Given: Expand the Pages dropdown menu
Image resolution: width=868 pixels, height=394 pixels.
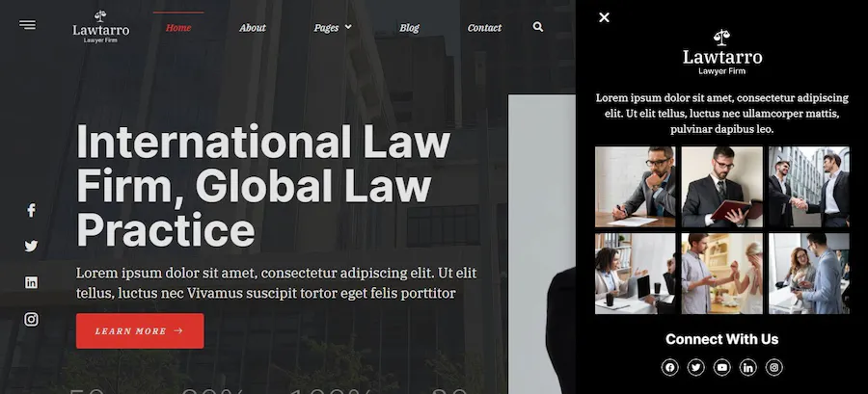Looking at the screenshot, I should click(x=332, y=27).
